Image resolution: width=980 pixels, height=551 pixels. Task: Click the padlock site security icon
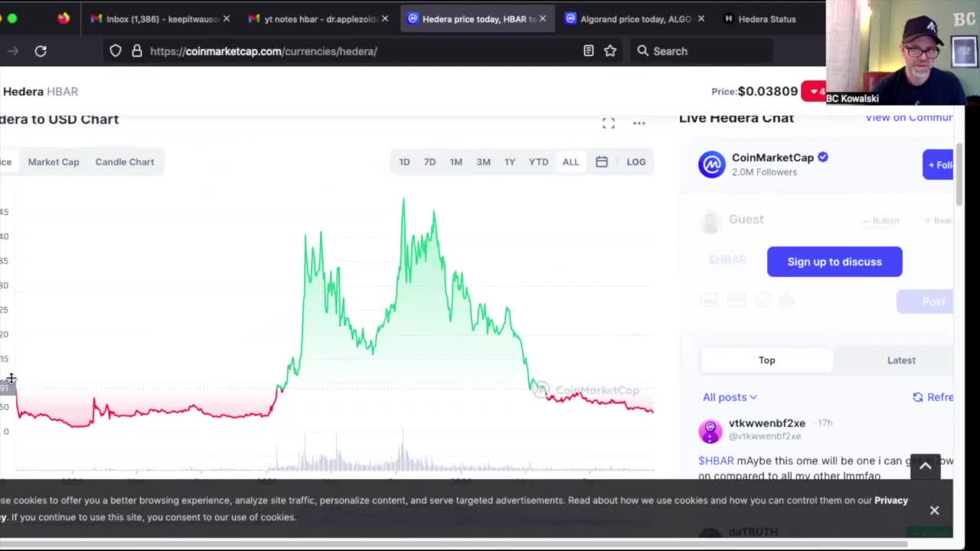tap(136, 51)
